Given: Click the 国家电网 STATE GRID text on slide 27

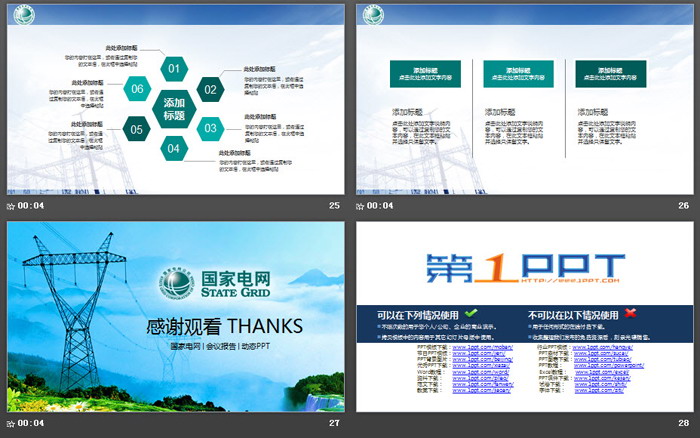Looking at the screenshot, I should pos(236,284).
